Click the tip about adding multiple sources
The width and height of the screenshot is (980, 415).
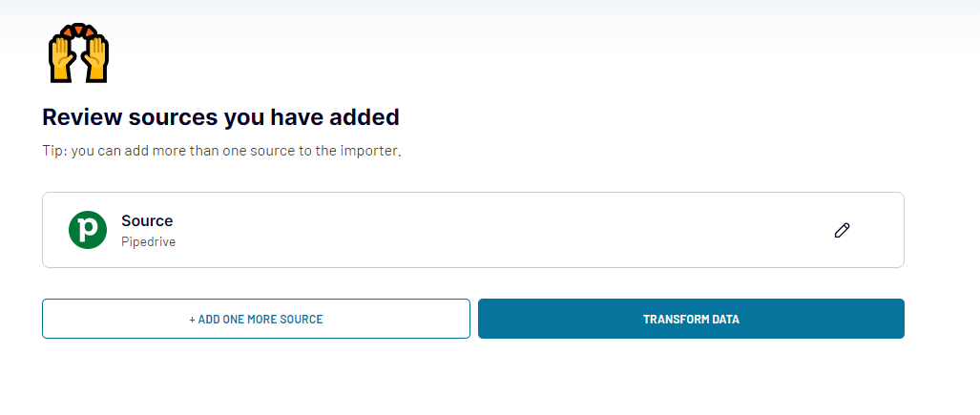pos(221,152)
